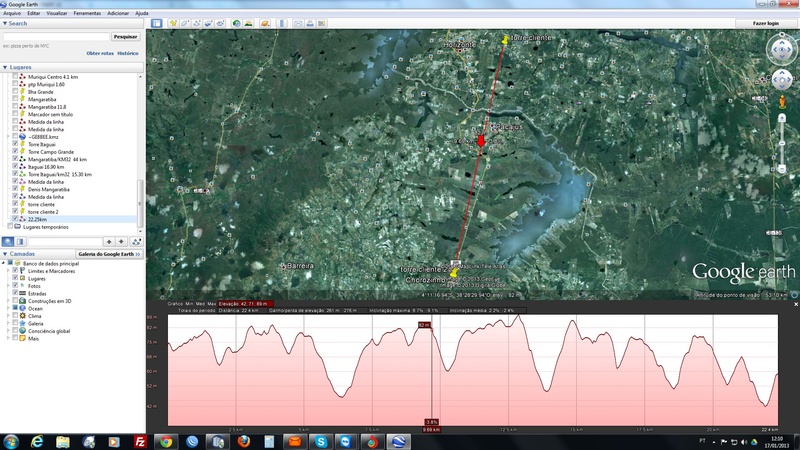The width and height of the screenshot is (800, 450).
Task: Open the ruler tool
Action: point(282,23)
